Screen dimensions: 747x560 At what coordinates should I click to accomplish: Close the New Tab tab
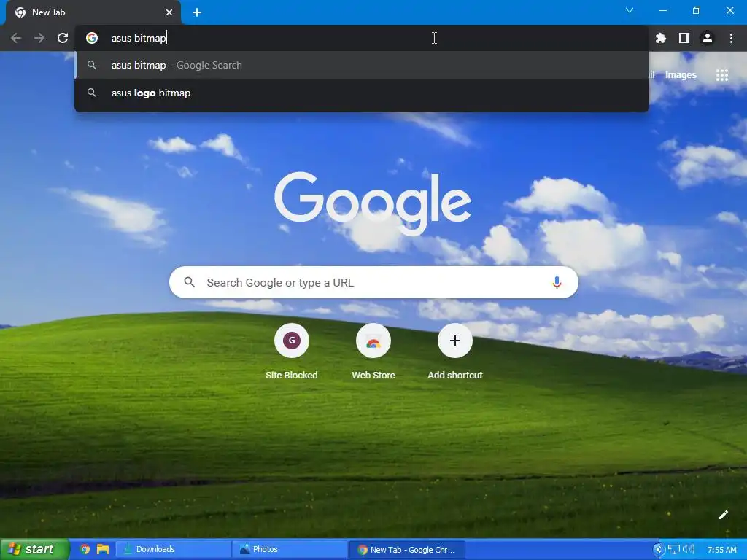169,12
